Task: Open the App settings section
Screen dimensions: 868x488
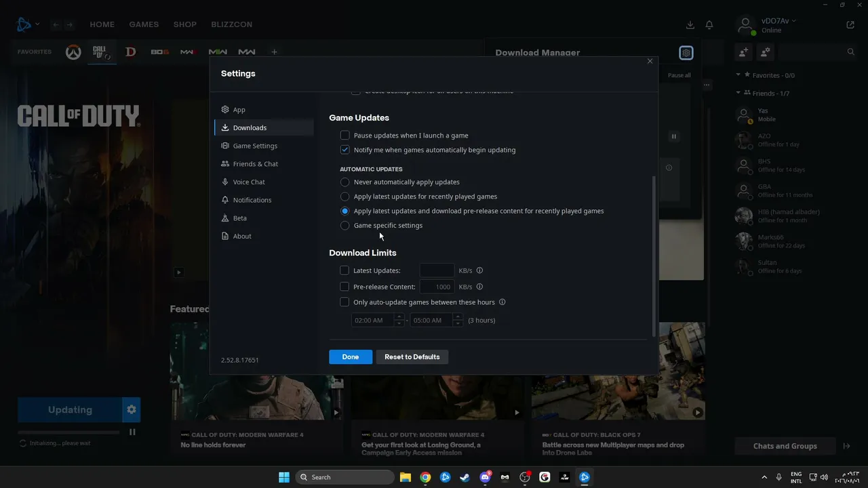Action: 264,110
